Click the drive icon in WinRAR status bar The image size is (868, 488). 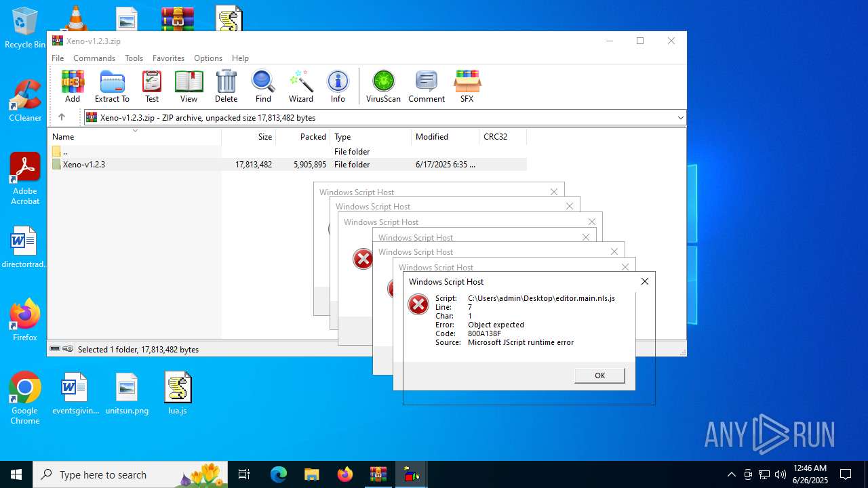55,349
